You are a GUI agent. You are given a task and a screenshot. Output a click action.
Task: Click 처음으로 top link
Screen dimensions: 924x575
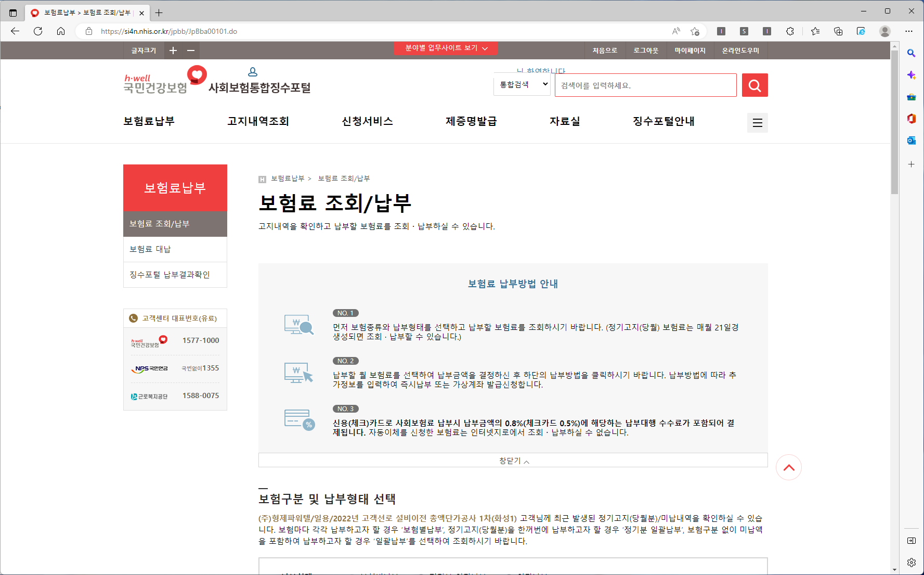(605, 50)
